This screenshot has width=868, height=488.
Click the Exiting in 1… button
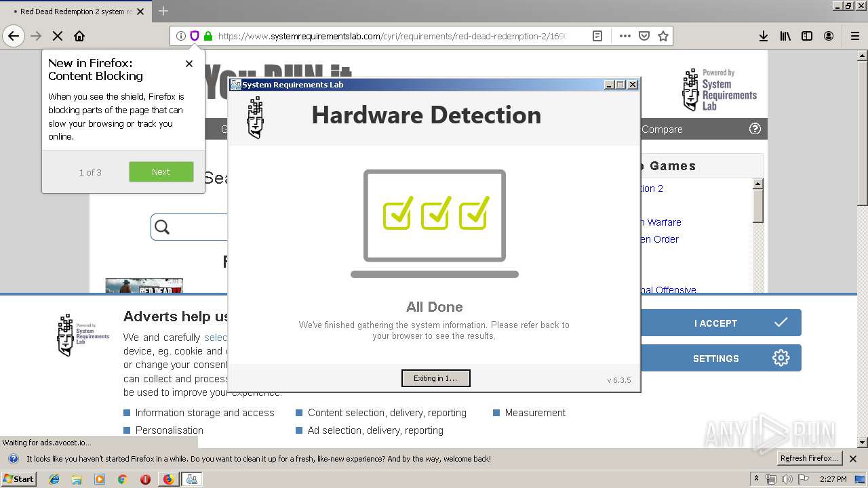pyautogui.click(x=435, y=378)
